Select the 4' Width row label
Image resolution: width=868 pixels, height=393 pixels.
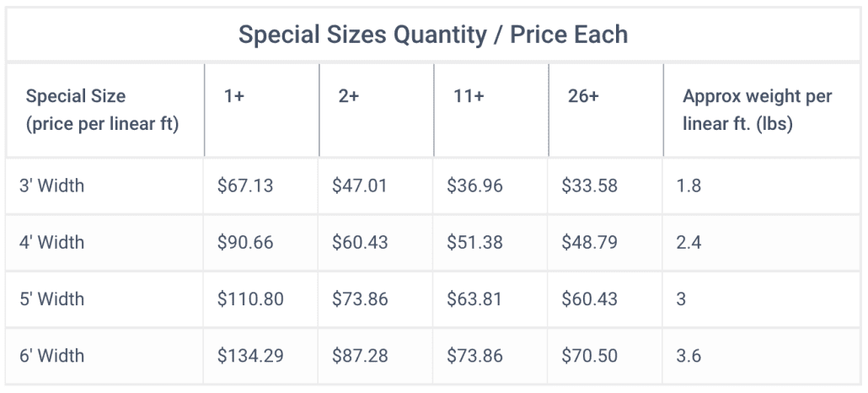tap(52, 242)
